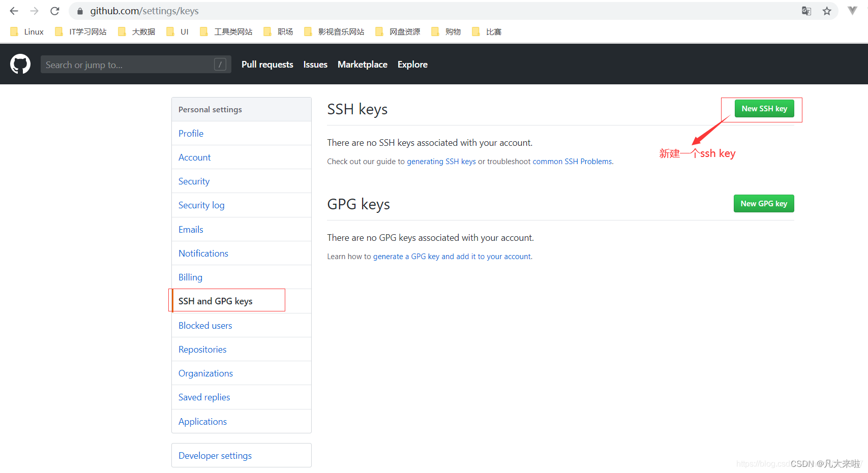
Task: Click the translate page icon in address bar
Action: (x=806, y=10)
